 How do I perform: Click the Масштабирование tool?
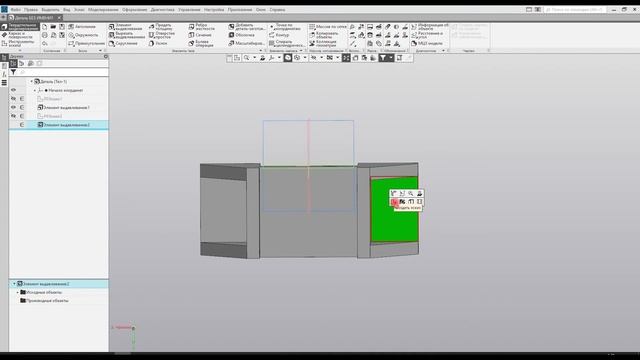pyautogui.click(x=247, y=43)
